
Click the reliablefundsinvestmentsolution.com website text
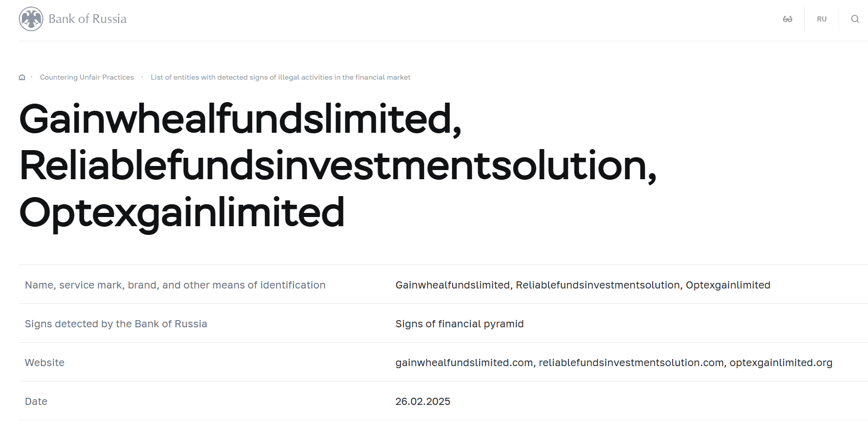(x=631, y=363)
